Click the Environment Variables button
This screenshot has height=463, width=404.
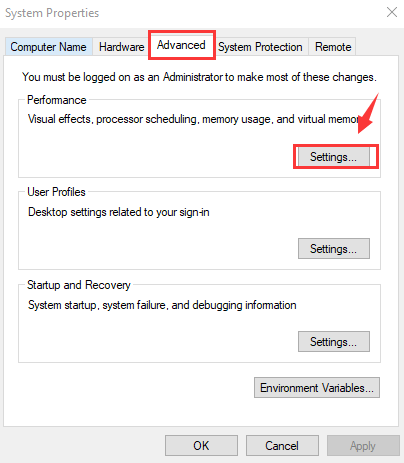(317, 388)
